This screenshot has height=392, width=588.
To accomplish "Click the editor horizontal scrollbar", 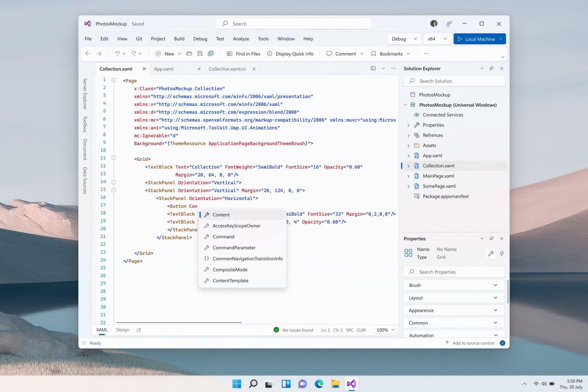I will (179, 322).
